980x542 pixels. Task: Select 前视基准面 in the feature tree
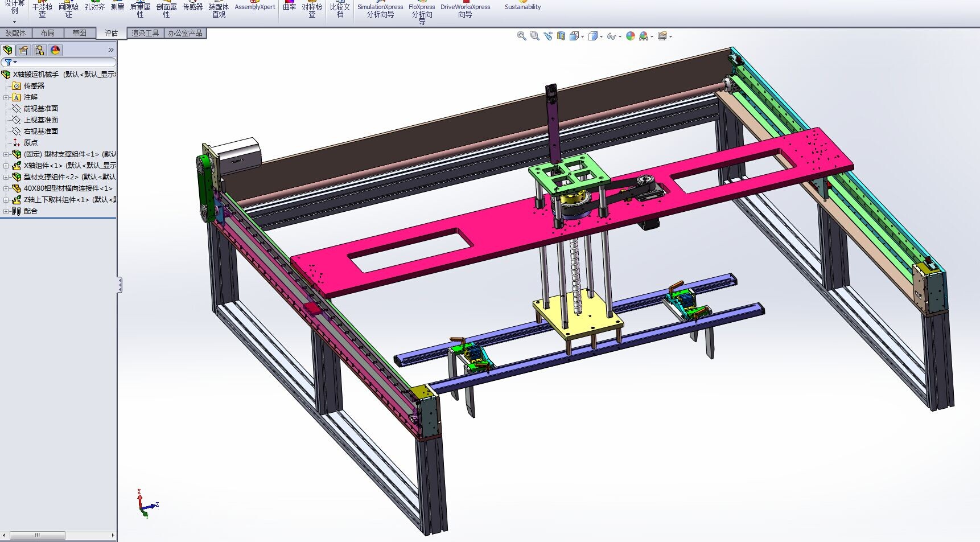41,109
